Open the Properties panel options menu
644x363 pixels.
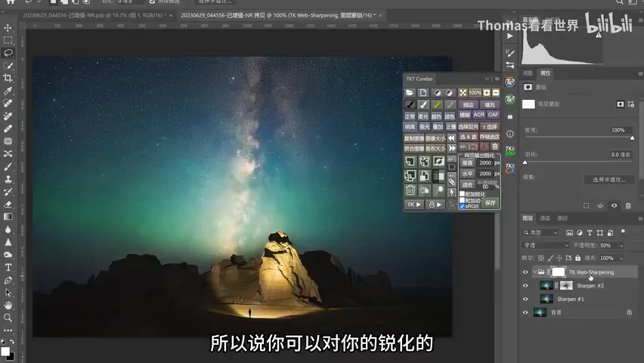640,73
